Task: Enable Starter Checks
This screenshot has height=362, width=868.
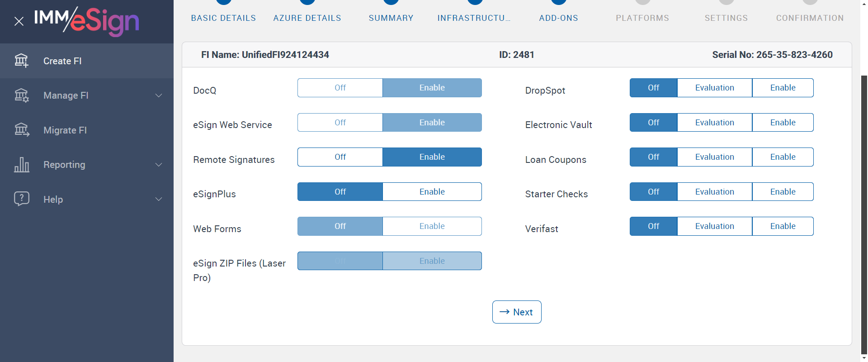Action: 783,192
